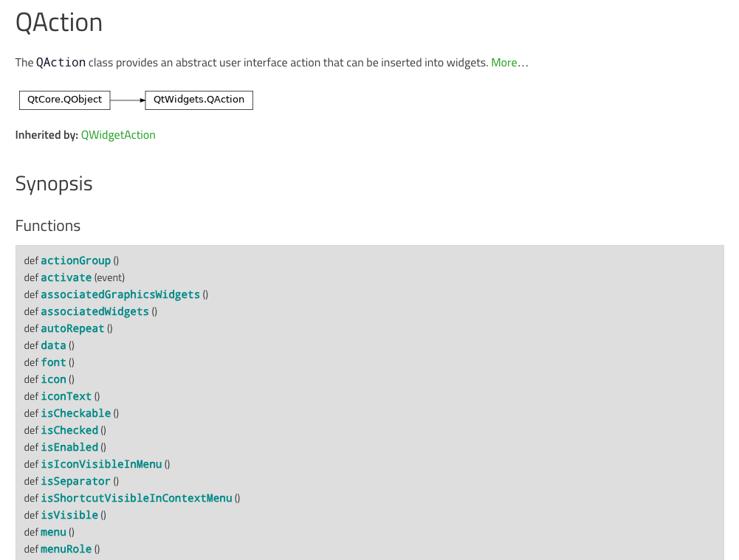
Task: Open the isEnabled function documentation
Action: pos(69,447)
